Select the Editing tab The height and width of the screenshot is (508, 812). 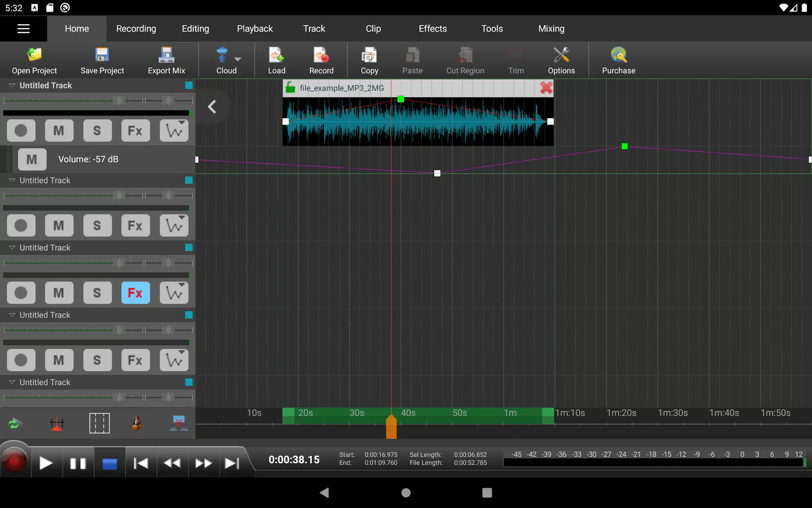click(x=195, y=28)
